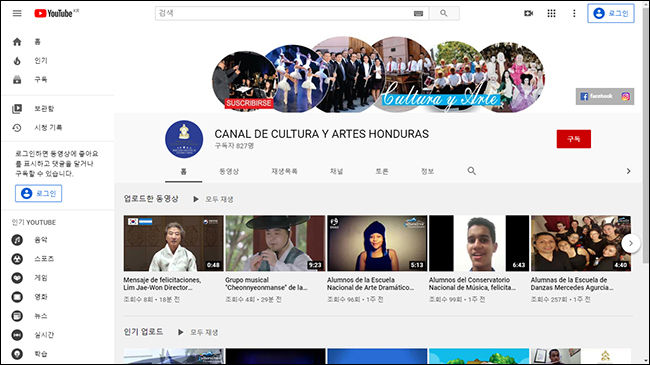Click the red Subscribe (구독) button
The height and width of the screenshot is (365, 650).
click(x=574, y=139)
